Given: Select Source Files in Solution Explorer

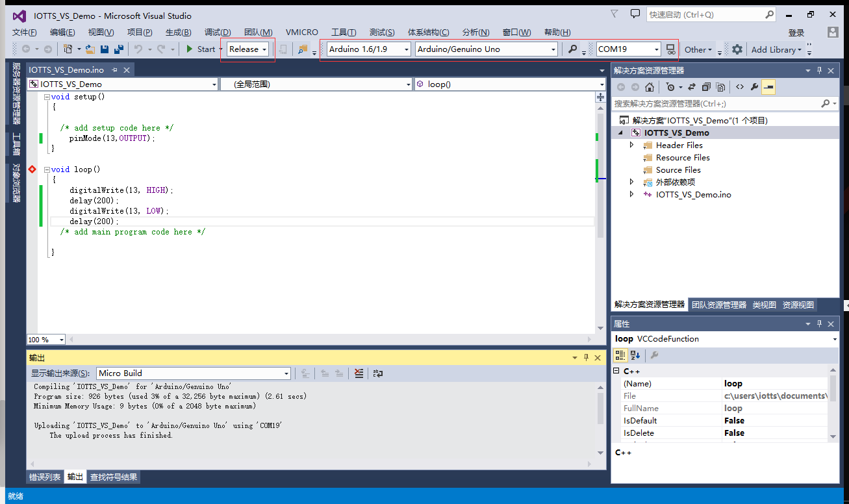Looking at the screenshot, I should coord(678,170).
